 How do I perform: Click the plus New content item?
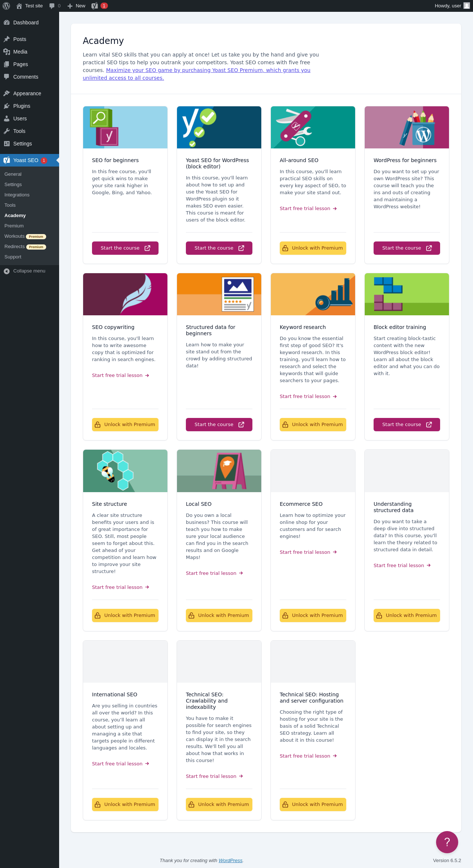76,6
